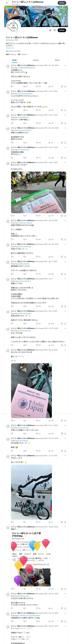Open the Grok profile summary icon

click(x=50, y=30)
